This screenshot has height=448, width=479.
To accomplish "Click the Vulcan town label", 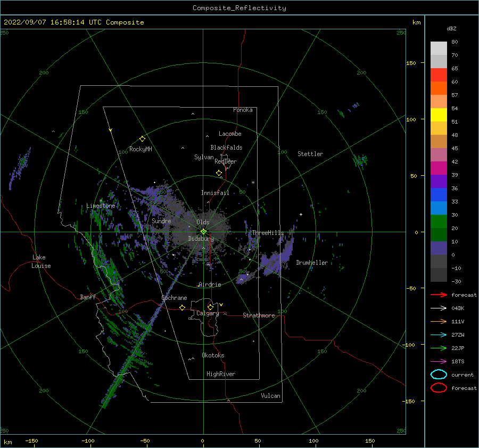I will pyautogui.click(x=270, y=396).
